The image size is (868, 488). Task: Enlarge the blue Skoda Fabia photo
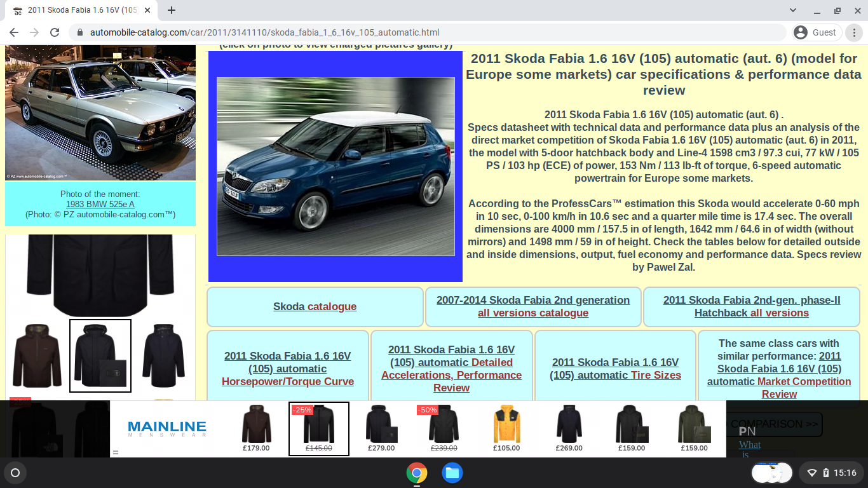point(336,166)
